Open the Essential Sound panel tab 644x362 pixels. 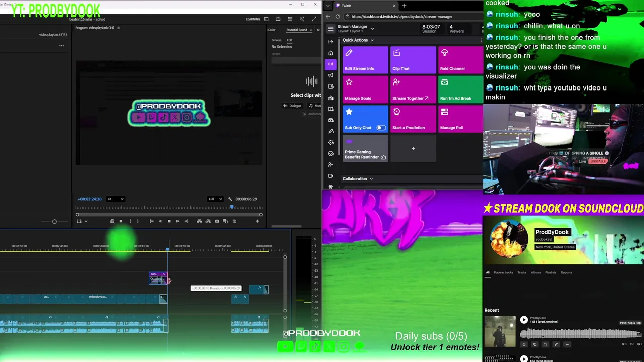tap(297, 30)
